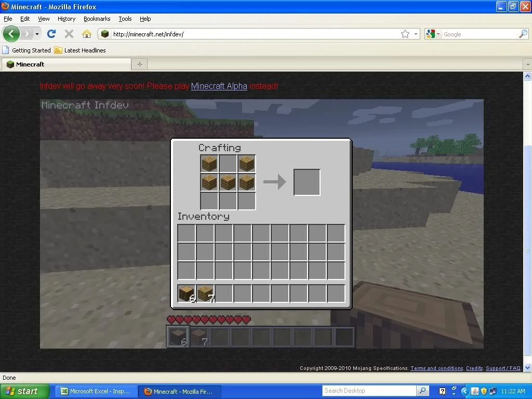Screen dimensions: 532x399
Task: Select the wood log stack of 6 in inventory
Action: coord(187,294)
